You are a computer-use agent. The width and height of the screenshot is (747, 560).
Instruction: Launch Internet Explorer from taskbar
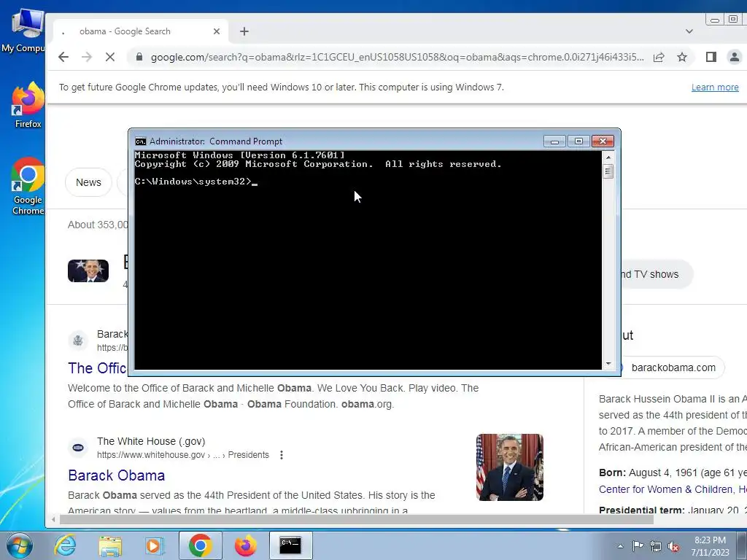[65, 545]
